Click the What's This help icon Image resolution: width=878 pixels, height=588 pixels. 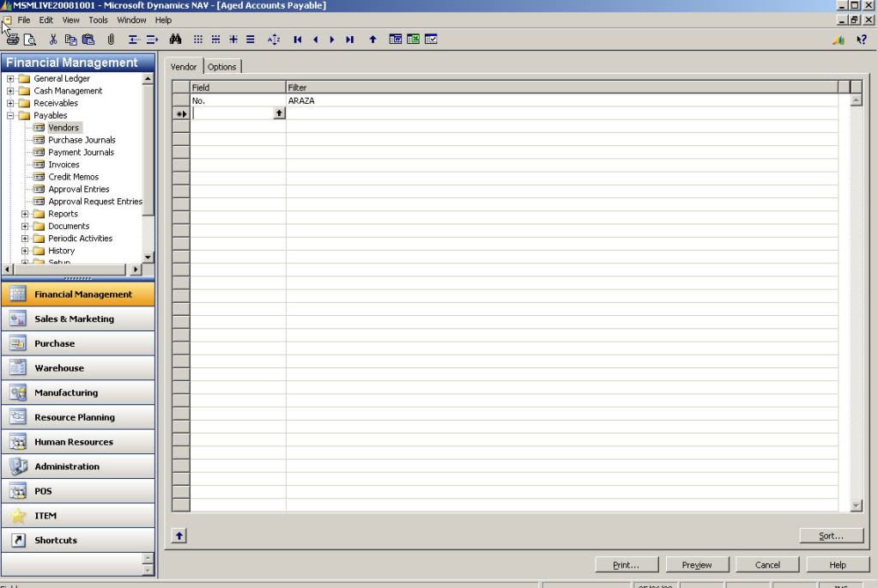pyautogui.click(x=862, y=39)
